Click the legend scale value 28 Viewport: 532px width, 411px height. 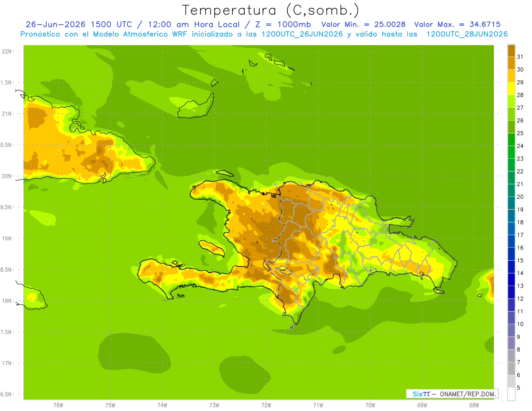coord(520,95)
